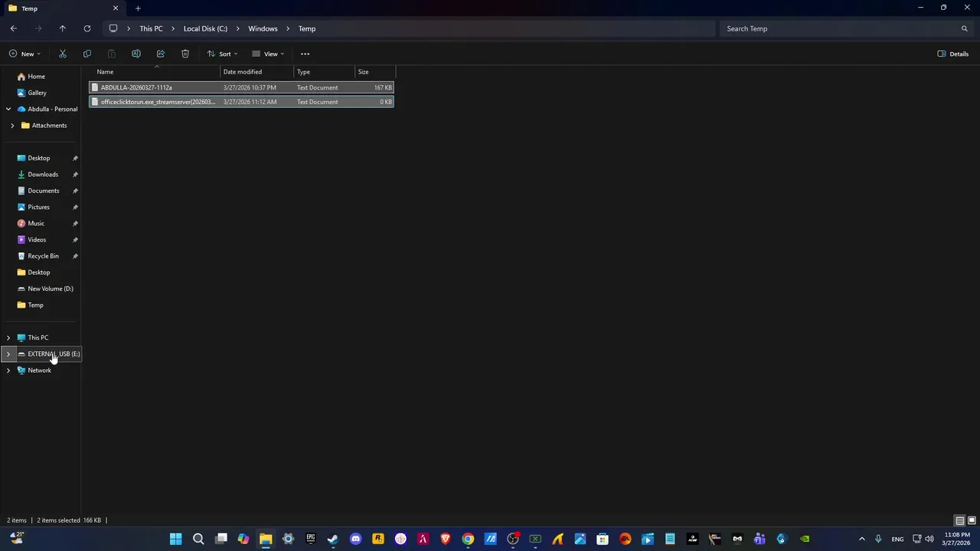Click the Rename icon in the toolbar
The height and width of the screenshot is (551, 980).
tap(136, 54)
